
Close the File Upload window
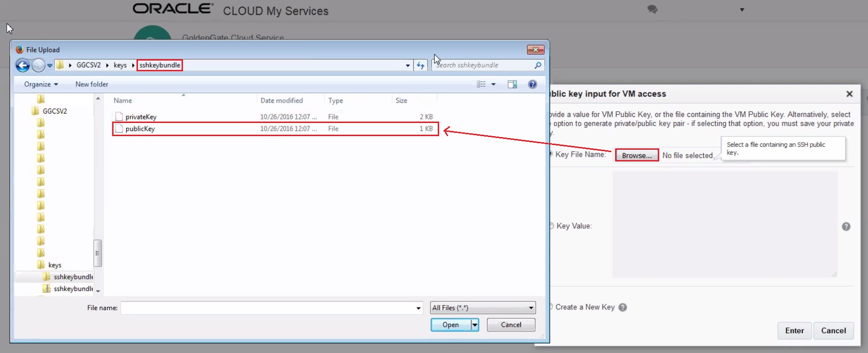[535, 50]
